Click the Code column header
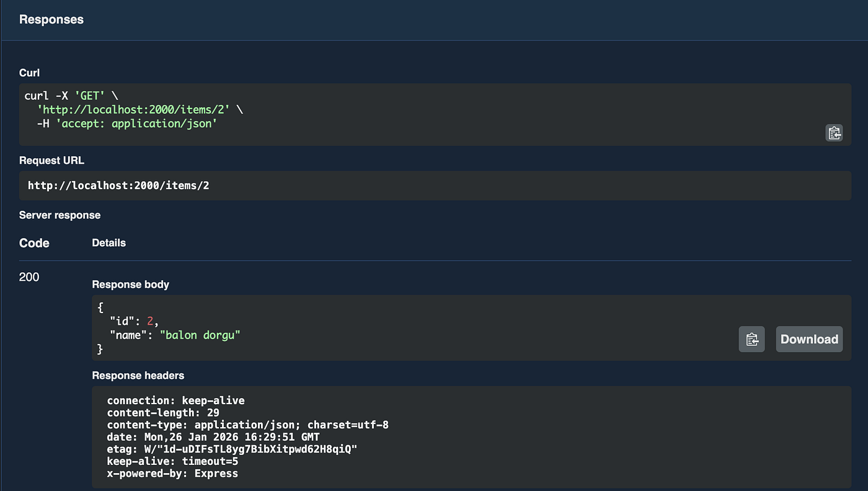868x491 pixels. tap(34, 243)
